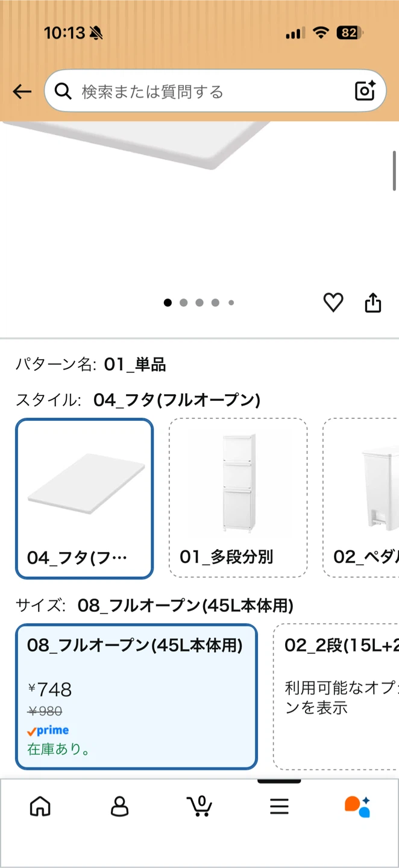Select style 04_フタ(フルオープン) option

pyautogui.click(x=84, y=498)
